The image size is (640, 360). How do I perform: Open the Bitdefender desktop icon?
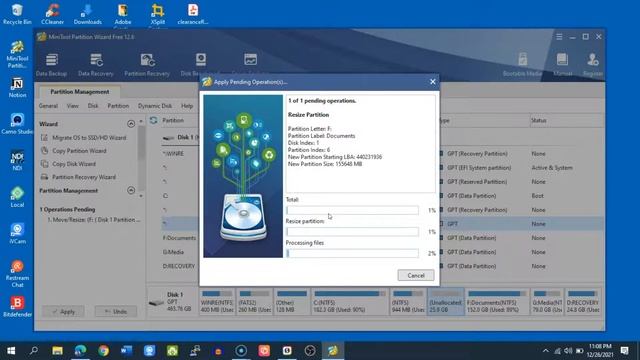(17, 307)
